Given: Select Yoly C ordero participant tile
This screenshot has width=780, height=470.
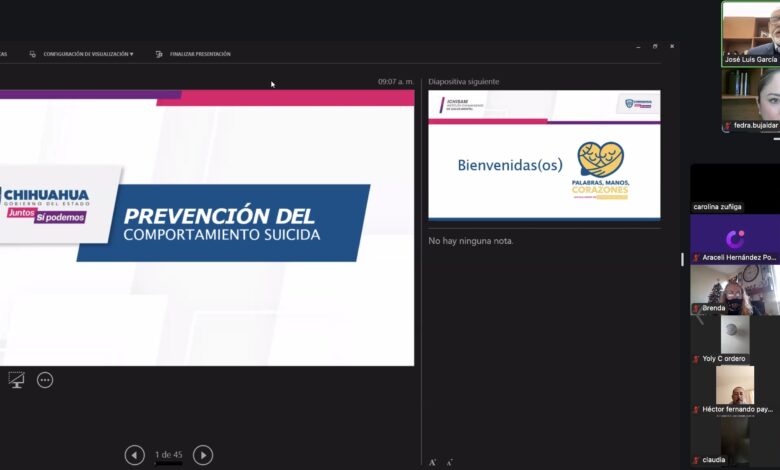Looking at the screenshot, I should 735,340.
